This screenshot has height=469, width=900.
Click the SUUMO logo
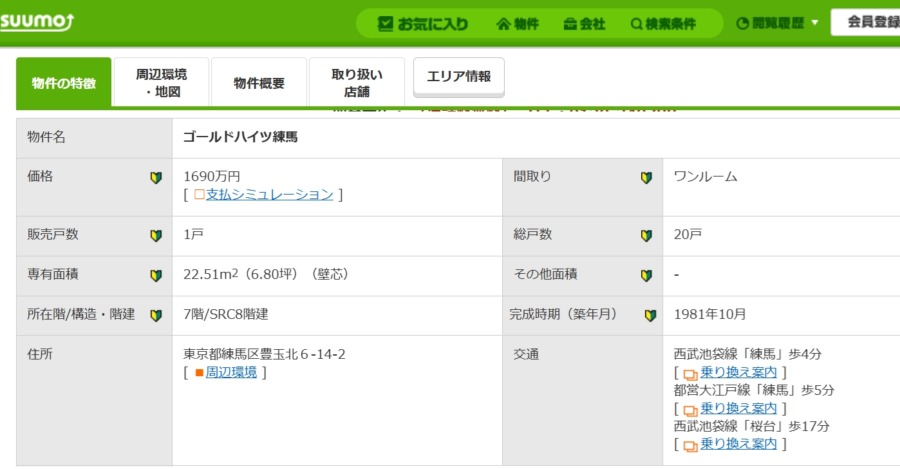(36, 22)
